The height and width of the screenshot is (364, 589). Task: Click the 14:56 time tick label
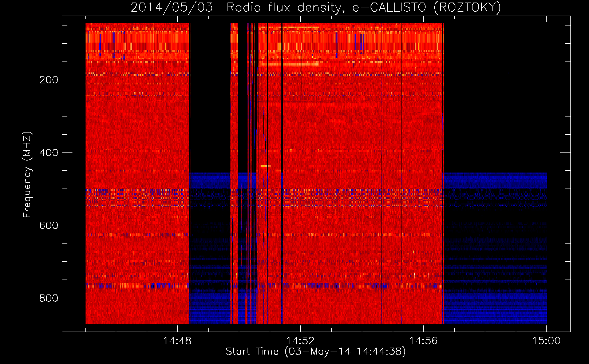423,341
